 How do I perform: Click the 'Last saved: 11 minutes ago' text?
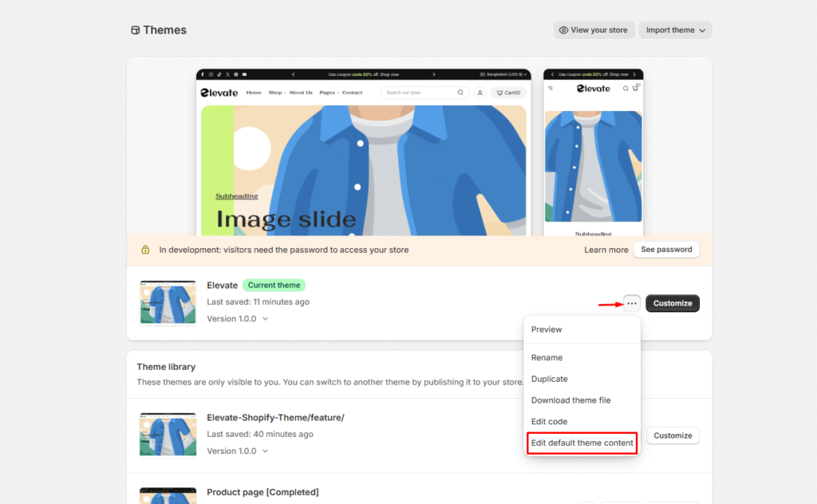(258, 301)
